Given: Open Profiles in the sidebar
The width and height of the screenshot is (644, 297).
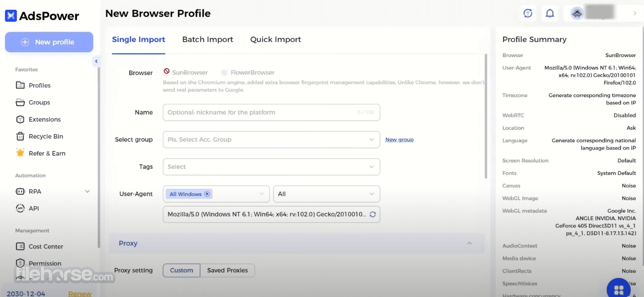Looking at the screenshot, I should (40, 86).
